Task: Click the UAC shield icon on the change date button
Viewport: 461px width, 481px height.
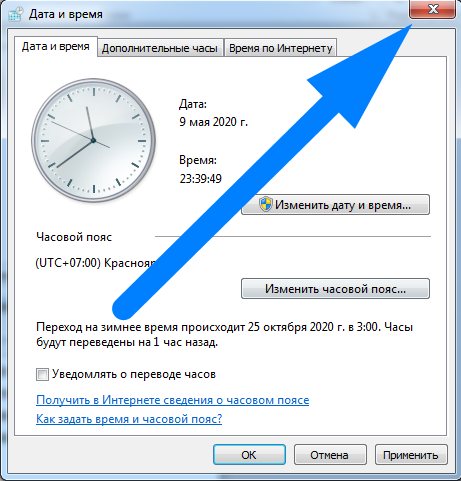Action: [265, 204]
